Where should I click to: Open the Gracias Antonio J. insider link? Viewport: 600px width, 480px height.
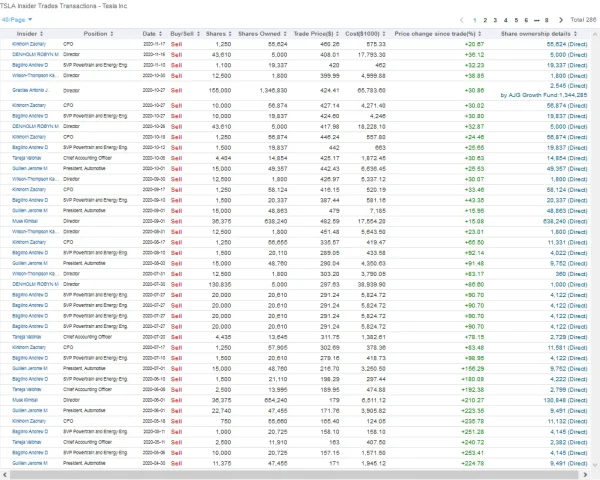click(30, 90)
